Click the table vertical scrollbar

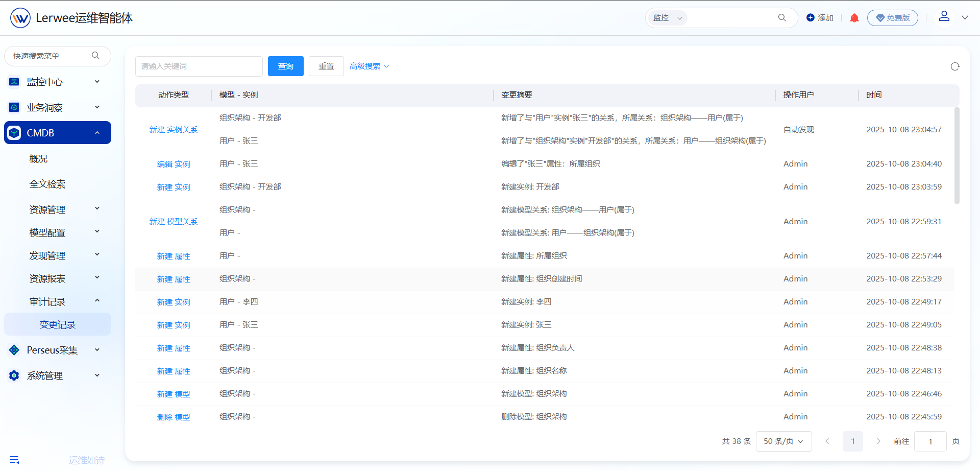[957, 155]
